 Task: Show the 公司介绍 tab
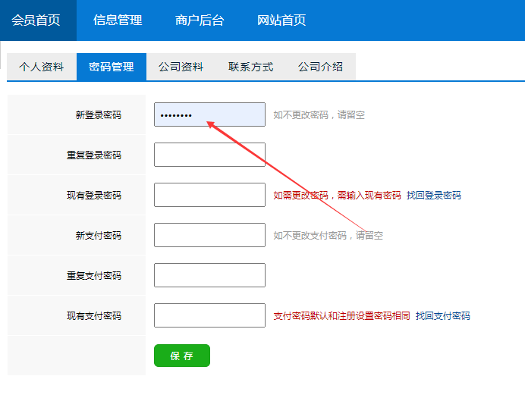[x=320, y=67]
